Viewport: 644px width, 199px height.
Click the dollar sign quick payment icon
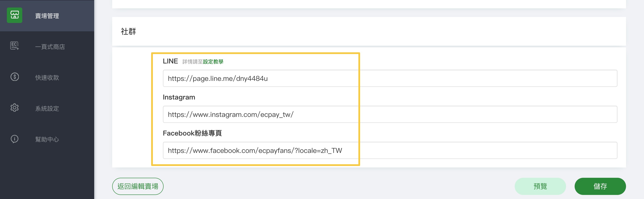[x=15, y=77]
